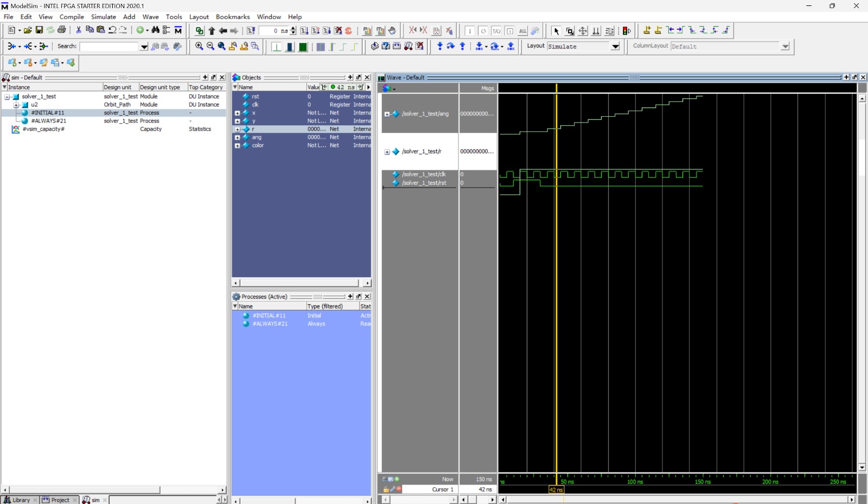Expand /solver_1_test/r in Wave panel

click(387, 152)
